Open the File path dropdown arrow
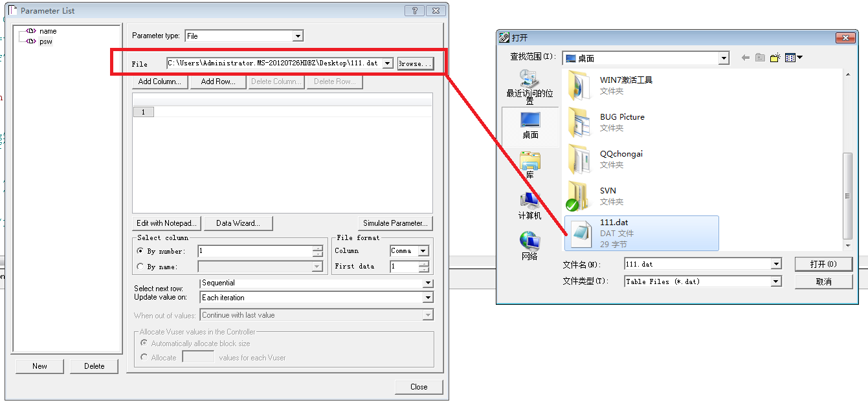This screenshot has width=868, height=407. [x=387, y=63]
